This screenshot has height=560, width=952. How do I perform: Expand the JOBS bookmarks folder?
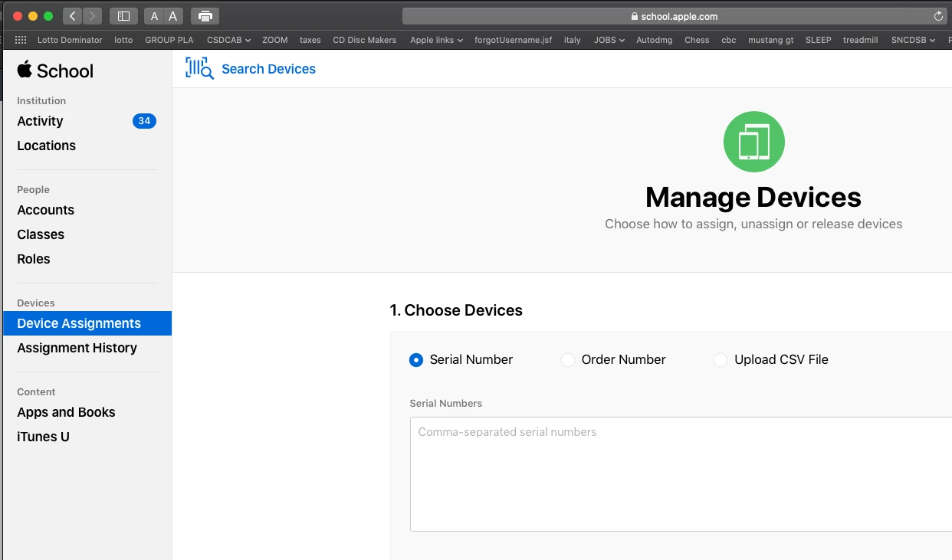click(x=609, y=40)
